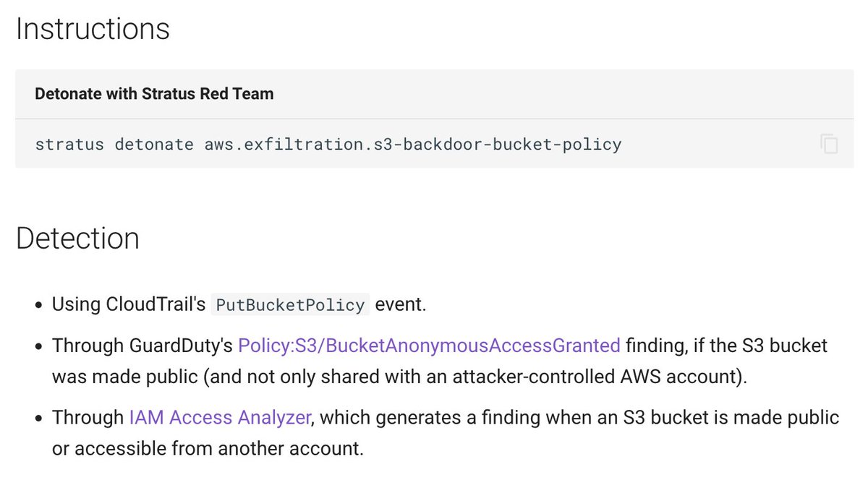Click the word 'event.' after PutBucketPolicy

401,304
